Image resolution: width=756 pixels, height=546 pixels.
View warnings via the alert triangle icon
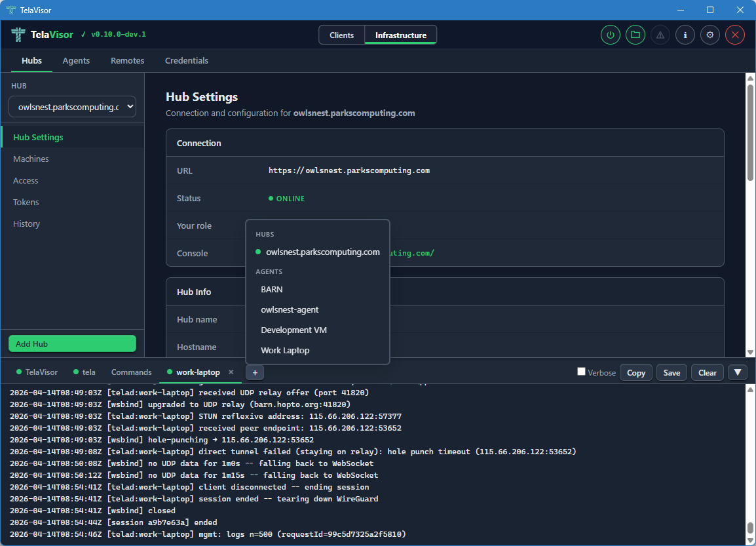point(660,35)
